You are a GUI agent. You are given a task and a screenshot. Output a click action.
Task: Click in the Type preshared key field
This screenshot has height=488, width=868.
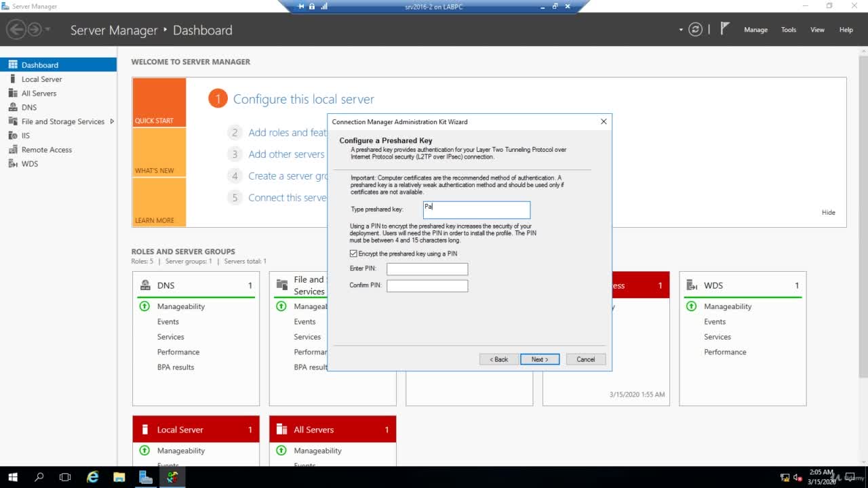[477, 209]
